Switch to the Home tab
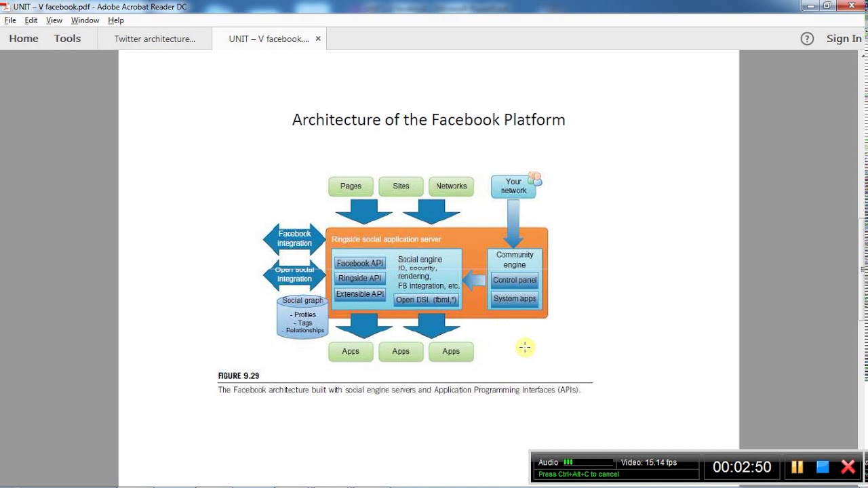Viewport: 868px width, 488px height. click(x=24, y=39)
